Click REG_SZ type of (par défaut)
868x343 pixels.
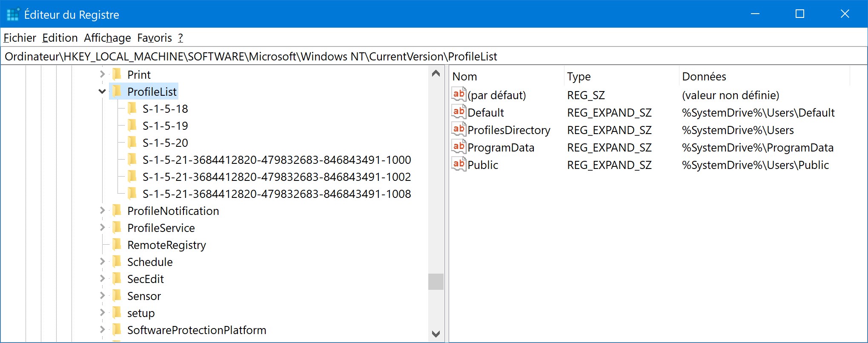(x=586, y=95)
